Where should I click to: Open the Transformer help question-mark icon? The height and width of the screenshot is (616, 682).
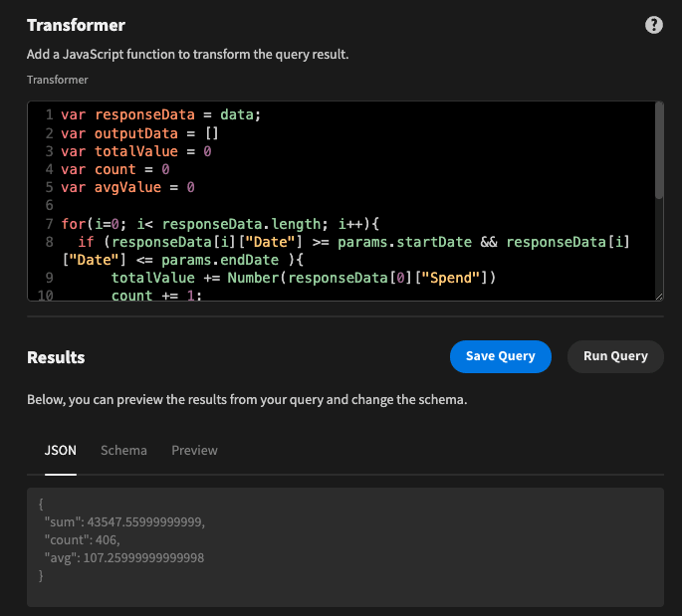pos(654,25)
